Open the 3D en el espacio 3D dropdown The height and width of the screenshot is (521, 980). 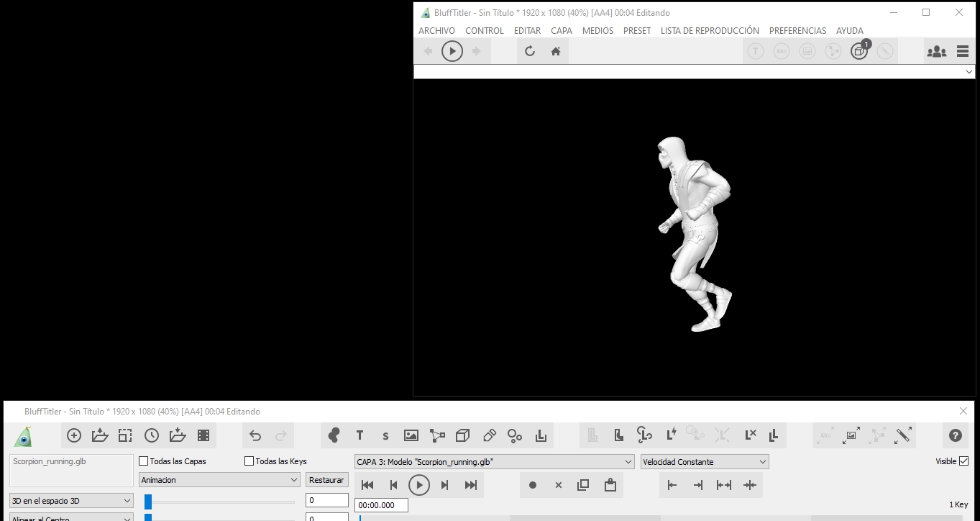[x=70, y=500]
